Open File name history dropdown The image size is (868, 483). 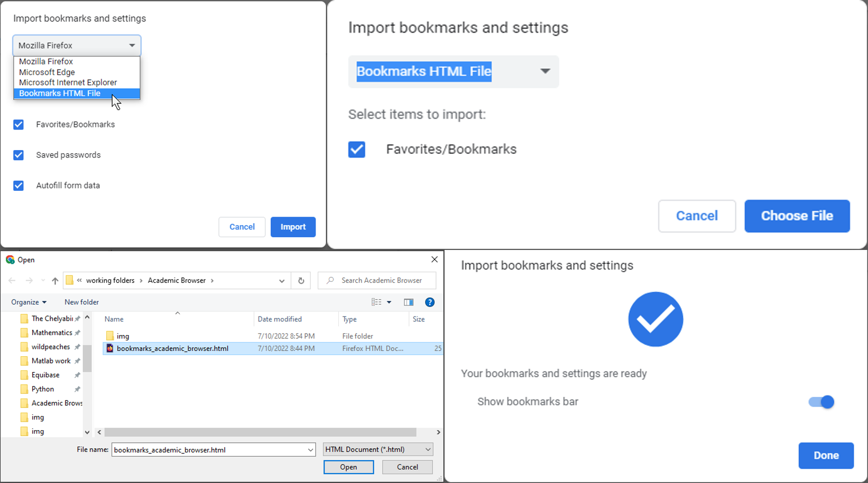coord(310,450)
